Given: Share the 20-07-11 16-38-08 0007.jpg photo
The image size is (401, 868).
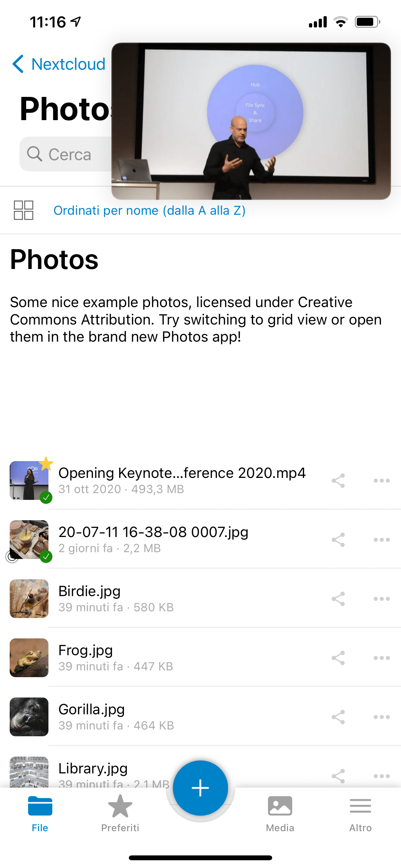Looking at the screenshot, I should [x=338, y=540].
